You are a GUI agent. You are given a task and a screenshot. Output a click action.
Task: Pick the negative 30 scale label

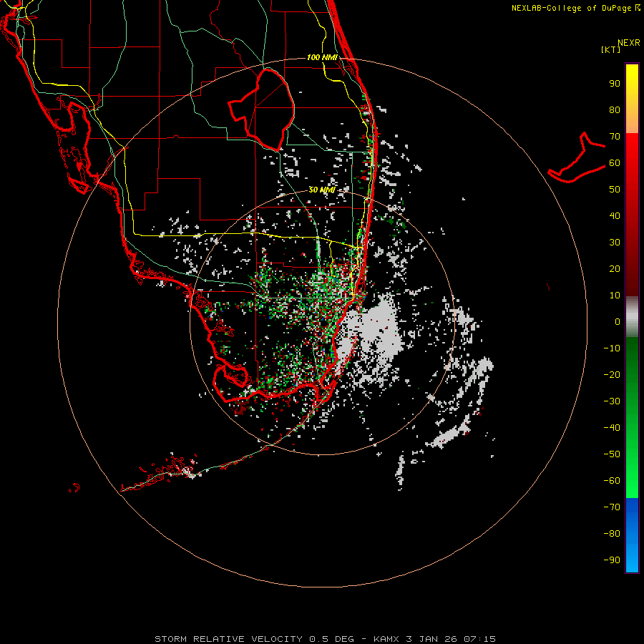(612, 401)
